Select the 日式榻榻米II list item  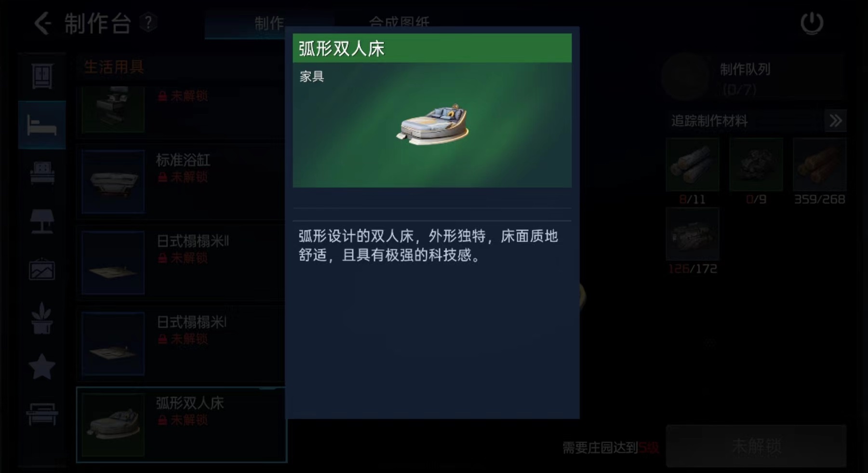[x=181, y=263]
